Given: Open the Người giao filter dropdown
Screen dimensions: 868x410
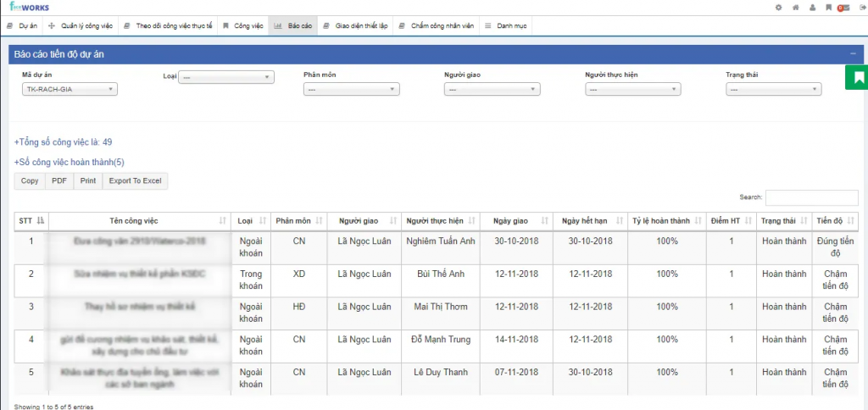Looking at the screenshot, I should 492,89.
